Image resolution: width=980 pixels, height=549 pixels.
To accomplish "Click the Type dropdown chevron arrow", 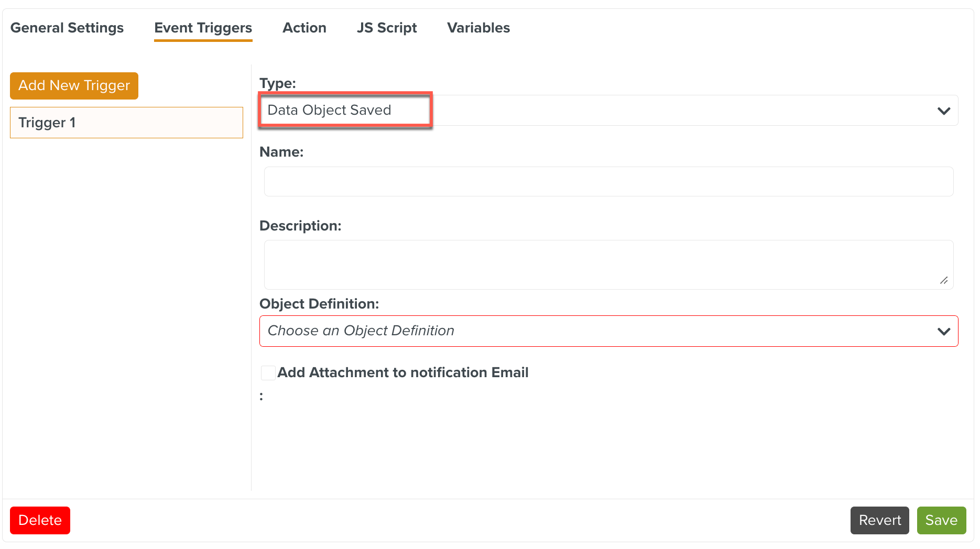I will (x=944, y=111).
